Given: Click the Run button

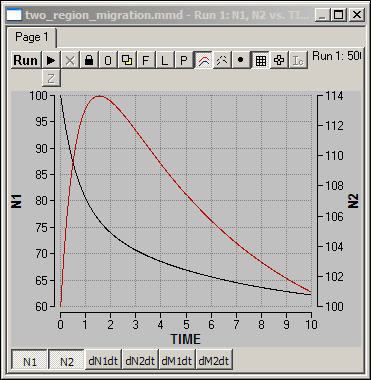Looking at the screenshot, I should pyautogui.click(x=26, y=60).
